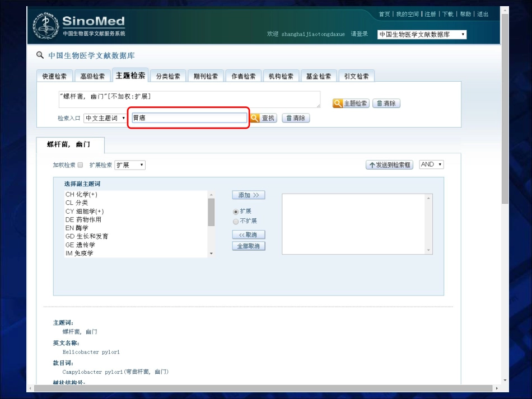This screenshot has width=532, height=399.
Task: Click the trash icon 清除 beside 查找
Action: coord(296,118)
